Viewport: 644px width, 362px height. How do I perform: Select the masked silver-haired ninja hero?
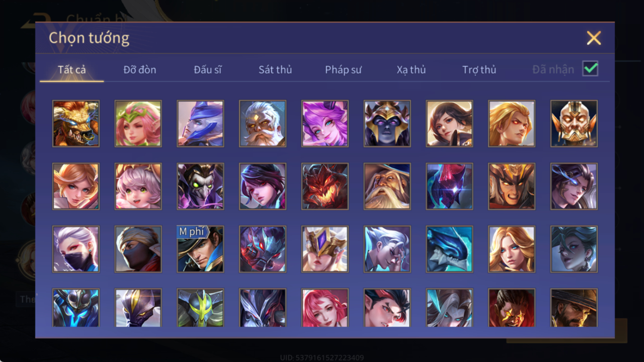[76, 250]
